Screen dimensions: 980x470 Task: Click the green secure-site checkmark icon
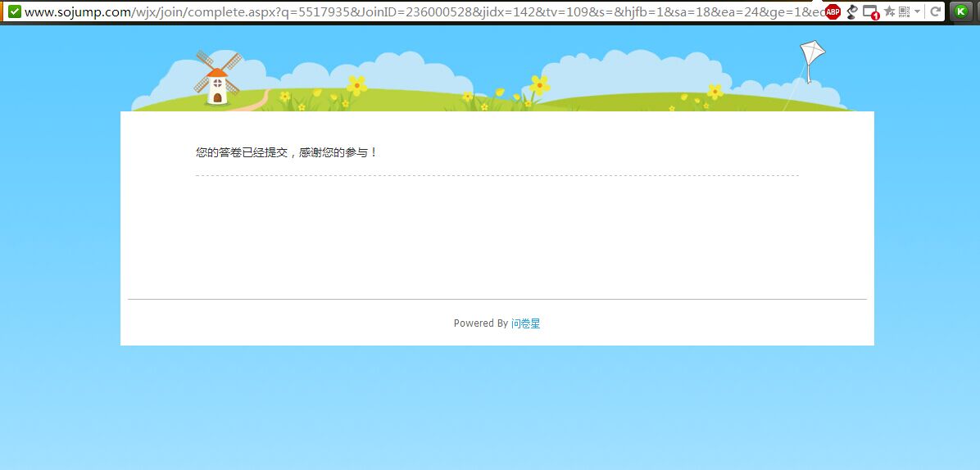point(15,11)
